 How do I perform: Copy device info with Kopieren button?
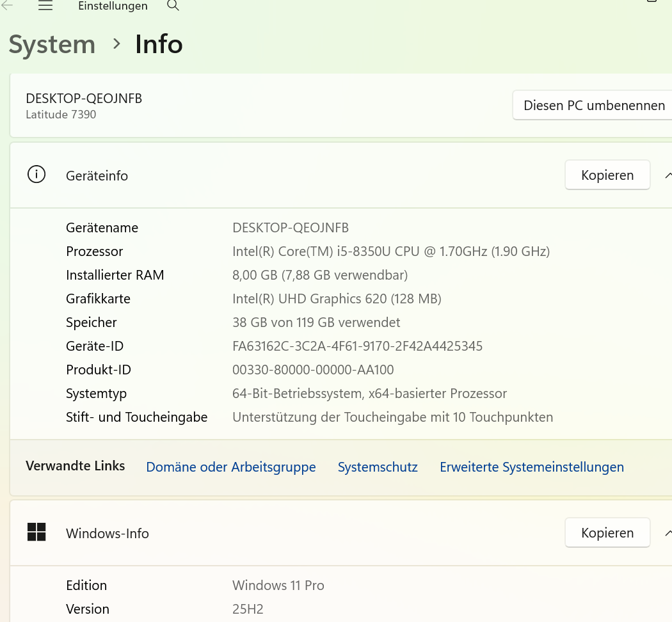[x=607, y=175]
